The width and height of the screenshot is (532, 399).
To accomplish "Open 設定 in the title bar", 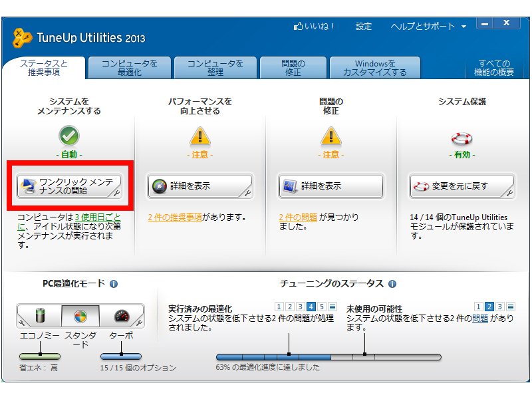I will (364, 27).
